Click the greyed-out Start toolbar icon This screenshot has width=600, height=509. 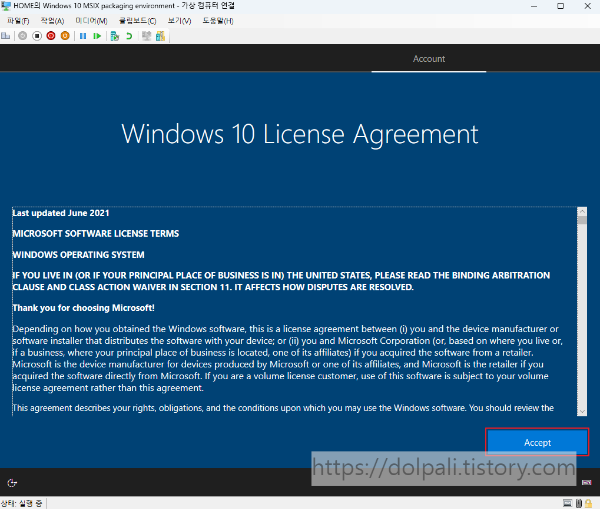(23, 36)
